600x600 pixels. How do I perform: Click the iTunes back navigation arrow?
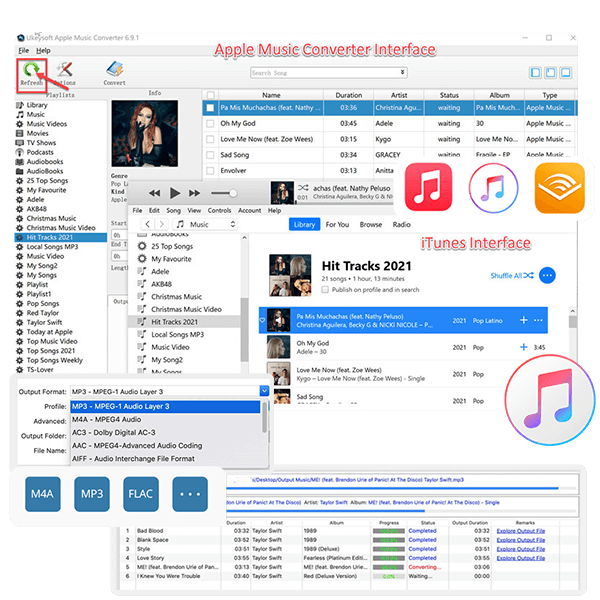[x=148, y=224]
